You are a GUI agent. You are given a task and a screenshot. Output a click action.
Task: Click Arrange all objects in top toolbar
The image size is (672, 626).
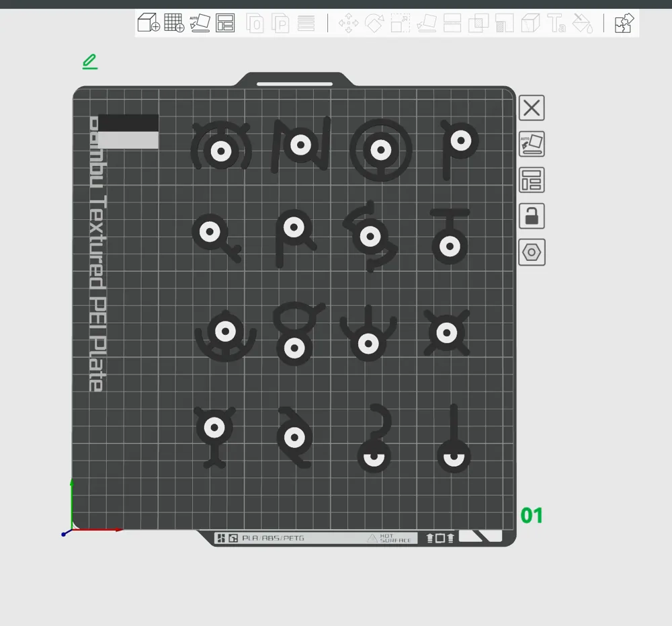(225, 24)
